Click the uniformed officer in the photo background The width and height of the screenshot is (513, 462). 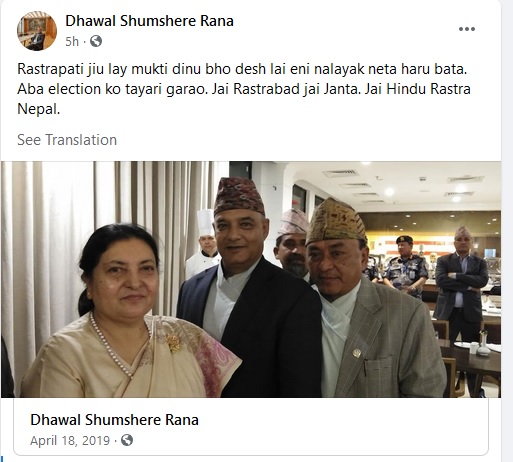tap(405, 265)
